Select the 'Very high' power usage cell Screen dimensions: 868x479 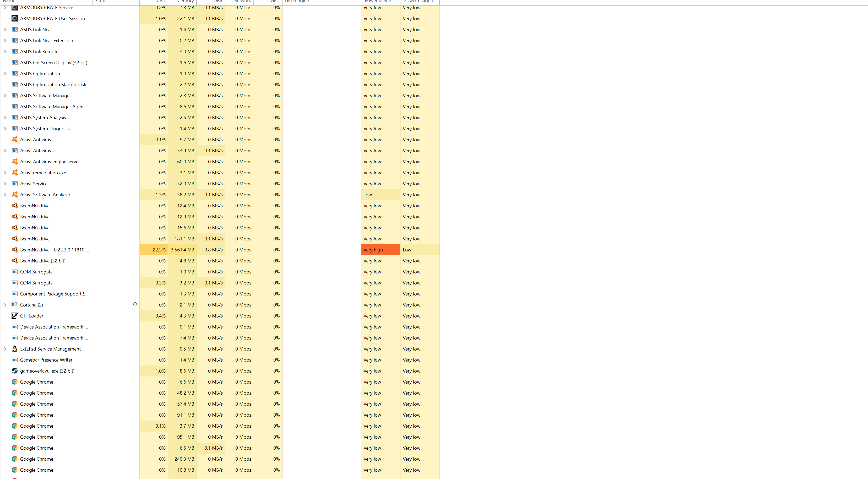tap(381, 250)
